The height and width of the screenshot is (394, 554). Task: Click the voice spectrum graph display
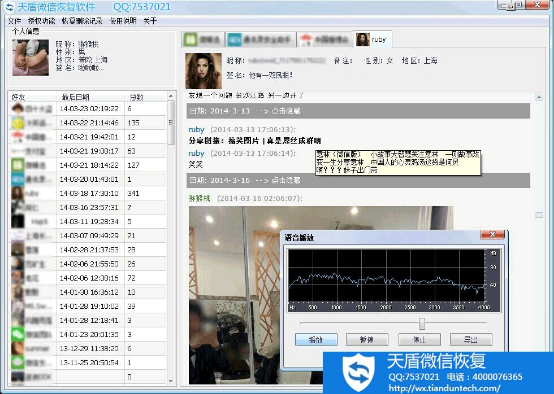coord(393,280)
